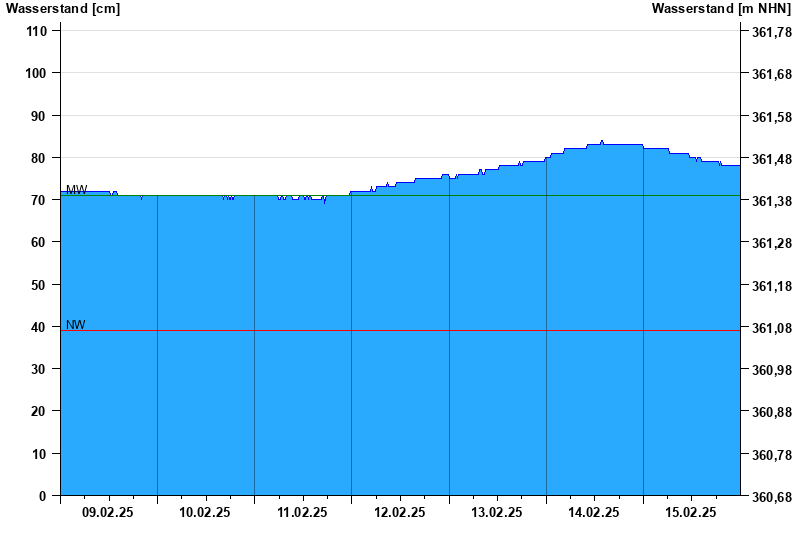Image resolution: width=800 pixels, height=550 pixels.
Task: Click the 361,68 value on right axis
Action: (772, 74)
